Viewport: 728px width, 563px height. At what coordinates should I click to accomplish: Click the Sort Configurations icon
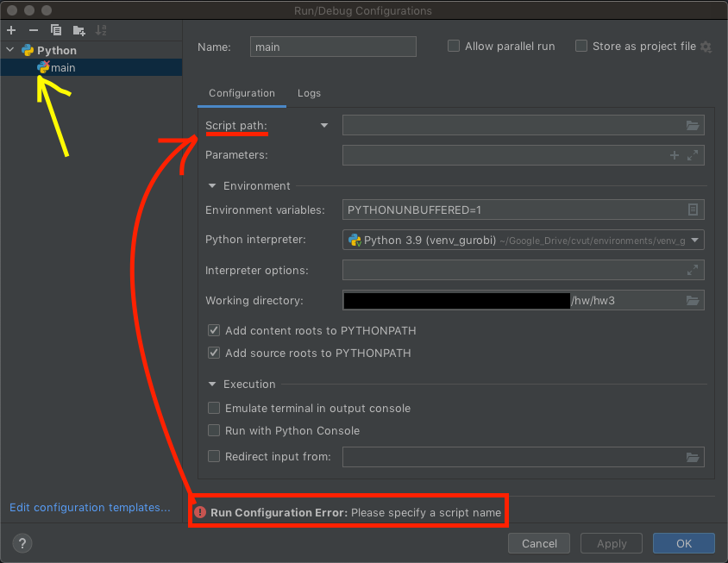(101, 30)
